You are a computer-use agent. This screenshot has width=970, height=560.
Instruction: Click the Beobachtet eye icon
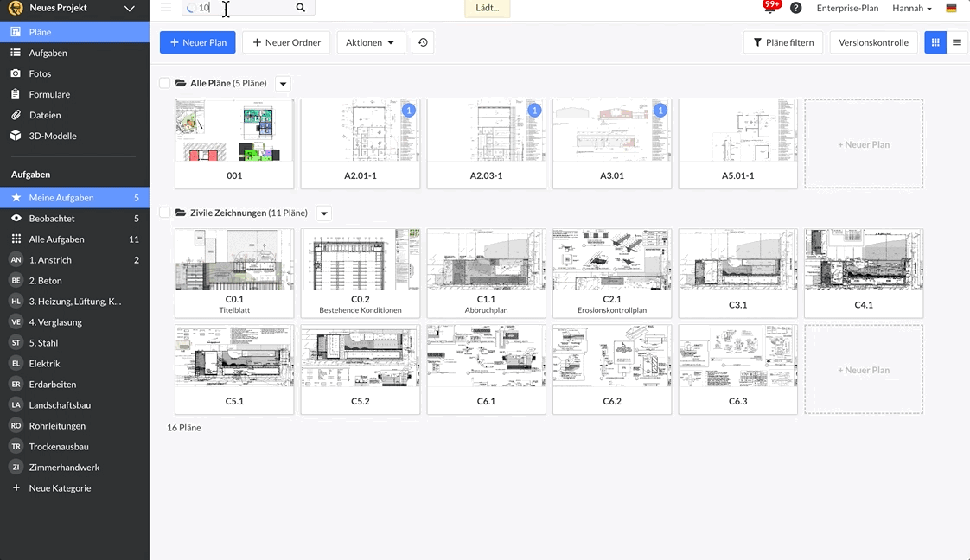coord(16,218)
